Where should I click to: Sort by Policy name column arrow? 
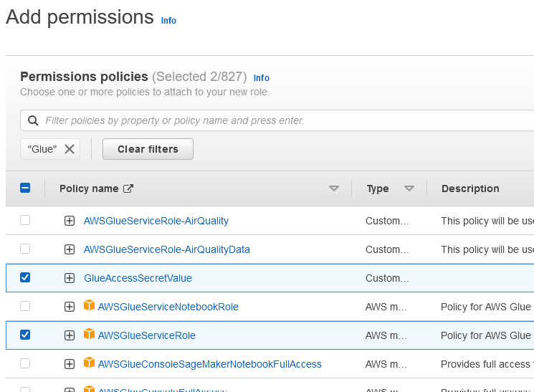[x=333, y=188]
